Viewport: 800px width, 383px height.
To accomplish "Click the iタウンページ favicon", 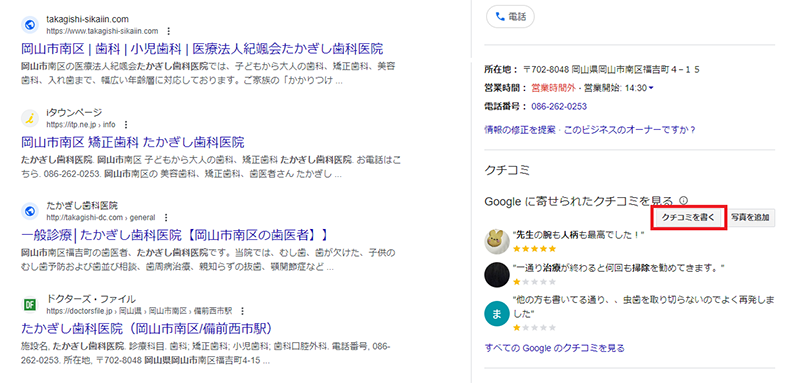I will 30,118.
